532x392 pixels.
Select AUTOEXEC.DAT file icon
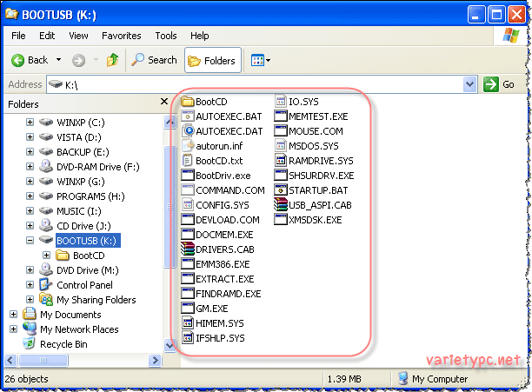pyautogui.click(x=188, y=131)
